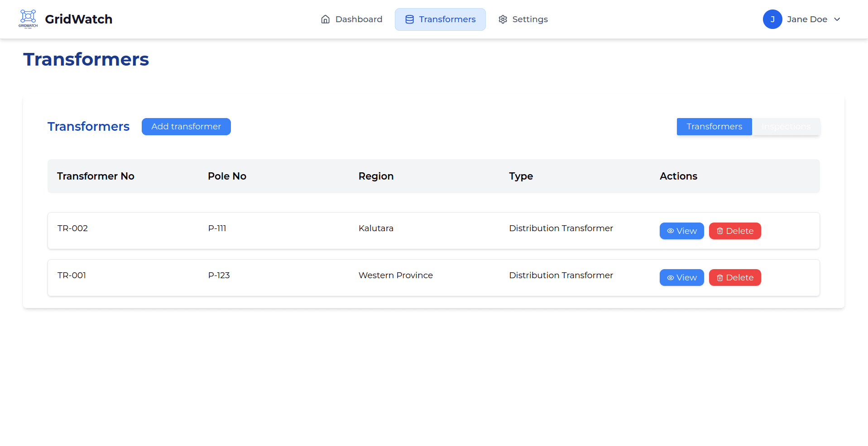Go to the Settings nav item
Image resolution: width=868 pixels, height=446 pixels.
click(523, 19)
